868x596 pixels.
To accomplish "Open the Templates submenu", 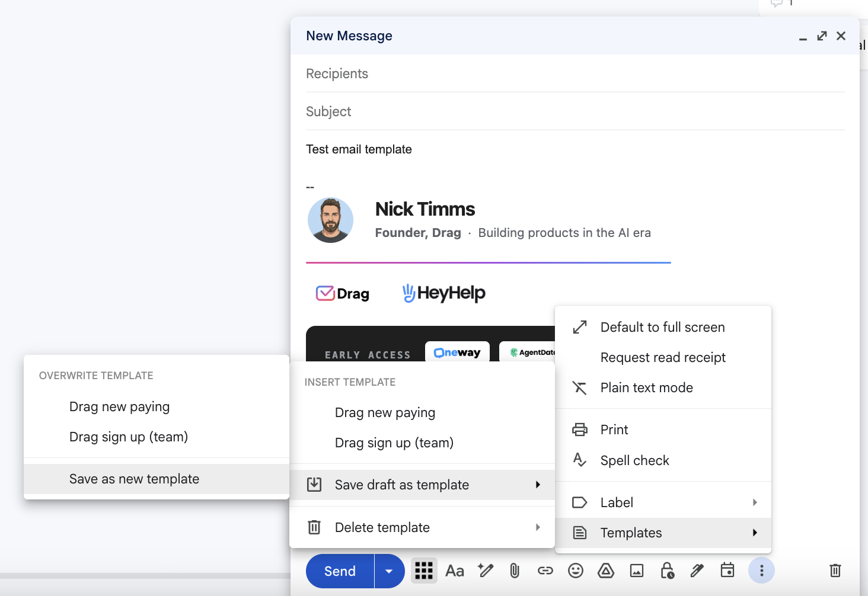I will [x=663, y=533].
